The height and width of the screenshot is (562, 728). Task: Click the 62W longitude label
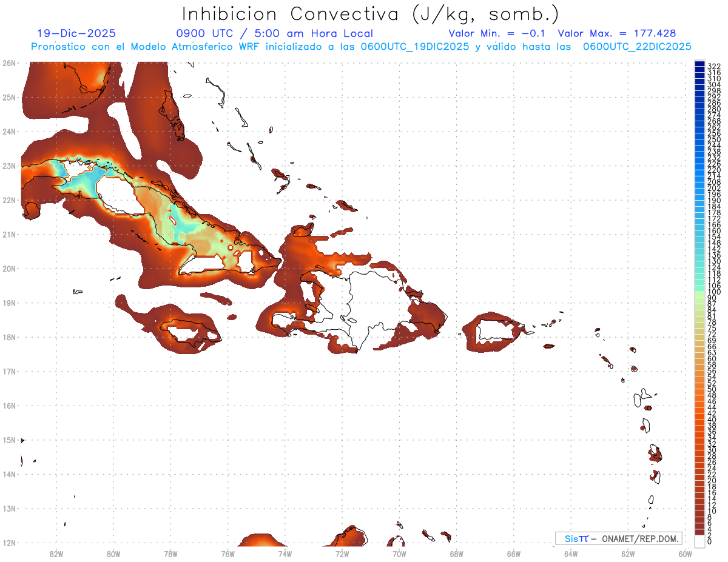pos(629,554)
